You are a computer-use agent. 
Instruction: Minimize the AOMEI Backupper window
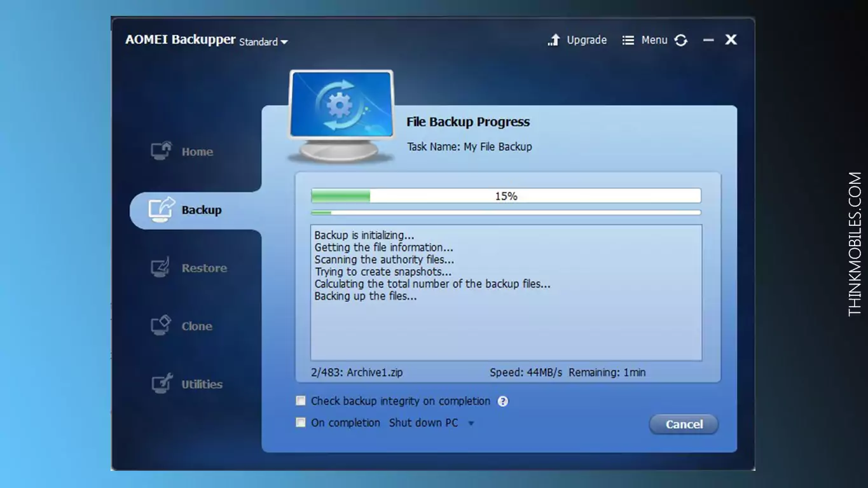pyautogui.click(x=708, y=40)
